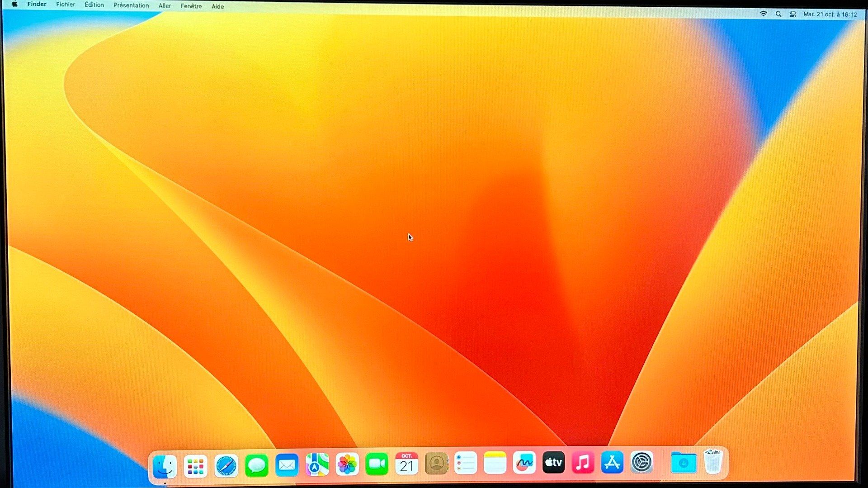
Task: Start FaceTime from the Dock
Action: 377,464
